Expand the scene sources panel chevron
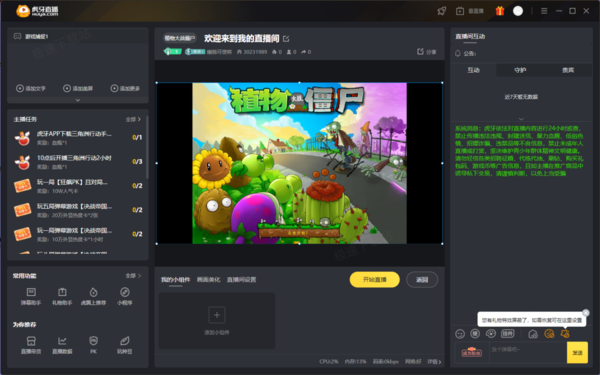The width and height of the screenshot is (600, 375). 78,100
